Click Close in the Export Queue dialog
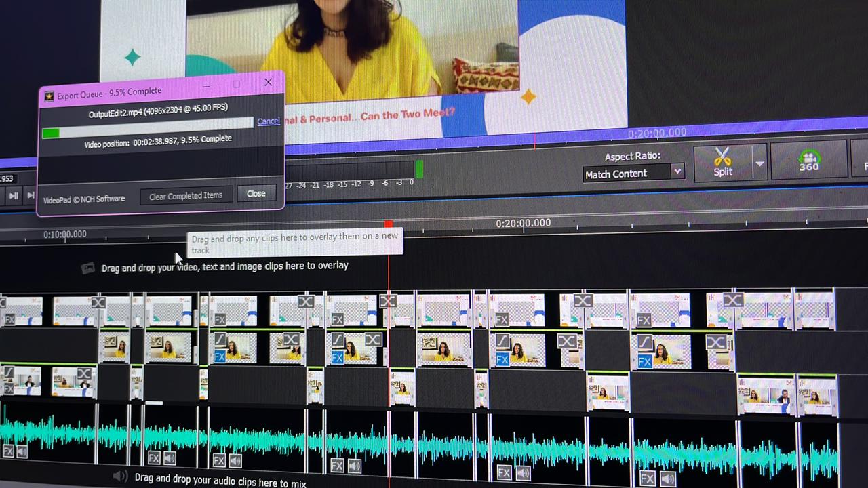Viewport: 868px width, 488px height. tap(256, 194)
